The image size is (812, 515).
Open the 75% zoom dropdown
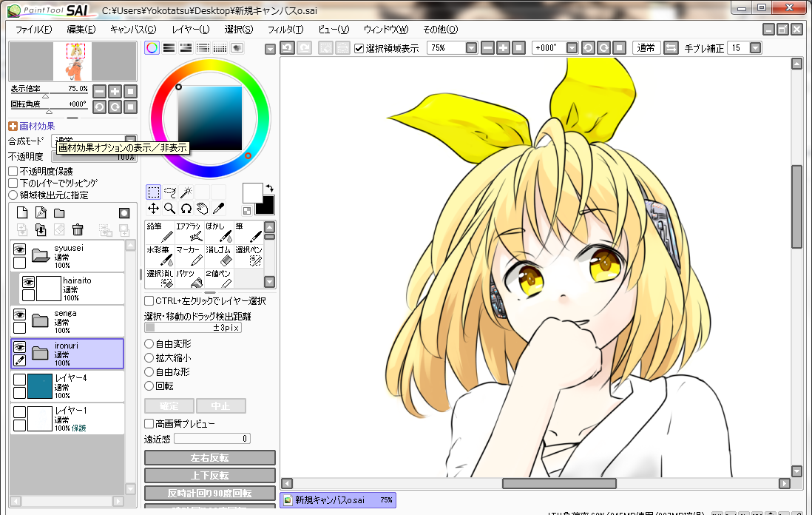pos(471,48)
